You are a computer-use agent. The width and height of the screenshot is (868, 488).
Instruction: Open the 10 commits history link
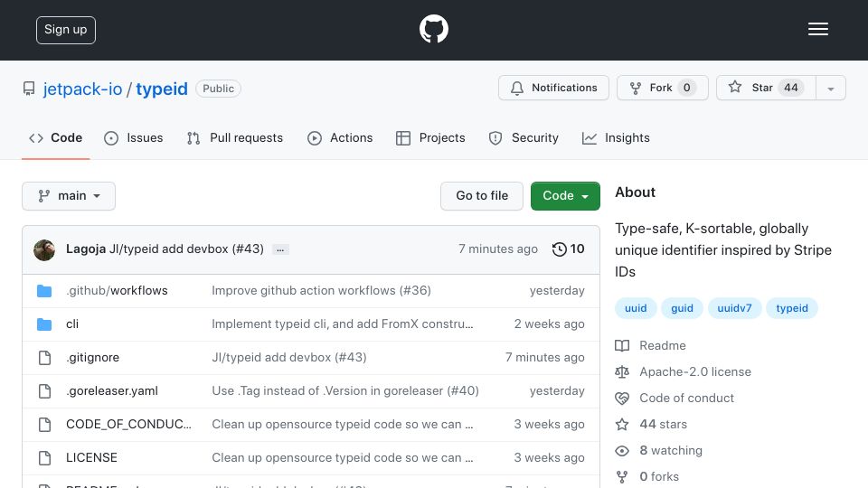[569, 249]
